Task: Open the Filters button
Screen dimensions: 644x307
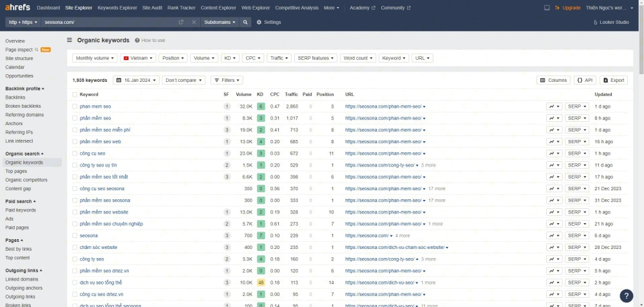Action: click(227, 80)
